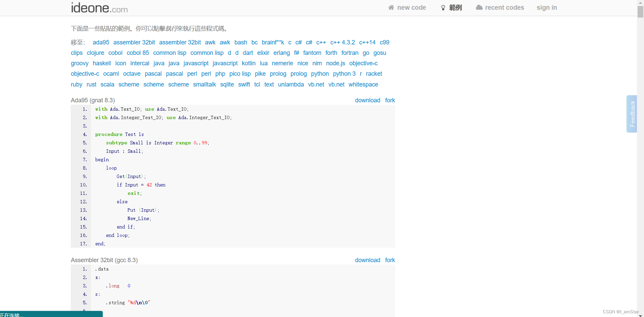Jump to the cobol 85 sample
The image size is (644, 317).
138,53
